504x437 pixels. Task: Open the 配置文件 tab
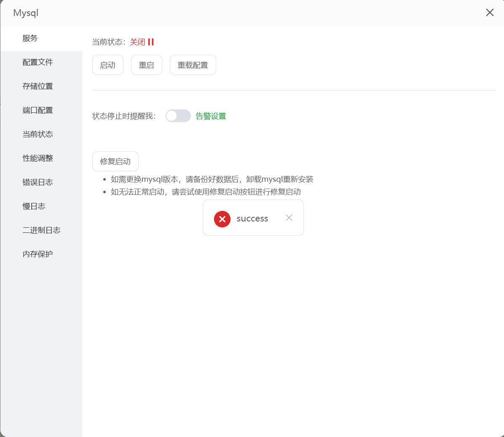pos(38,62)
